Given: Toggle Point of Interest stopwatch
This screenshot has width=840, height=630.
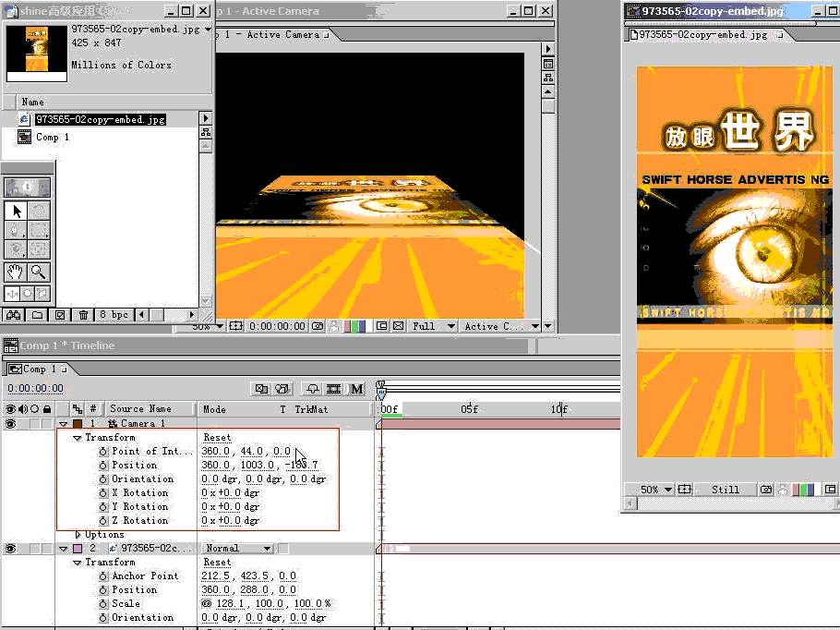Looking at the screenshot, I should coord(103,452).
